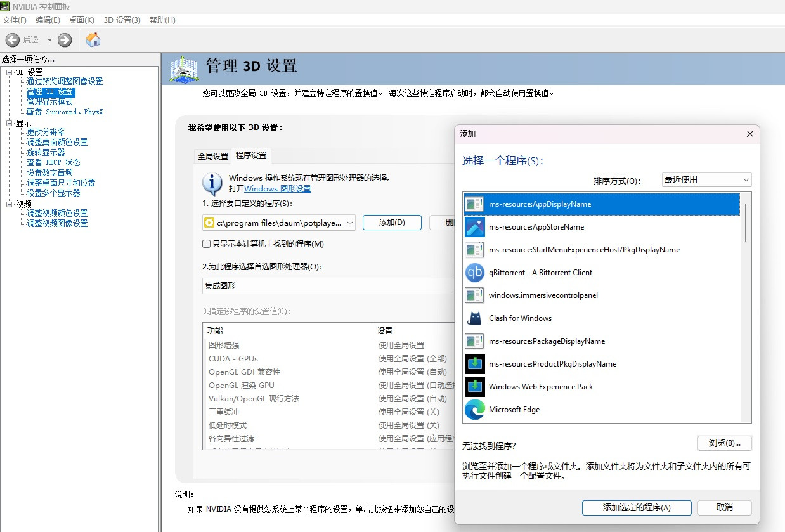
Task: Open the 3D 设置(3) menu
Action: 122,20
